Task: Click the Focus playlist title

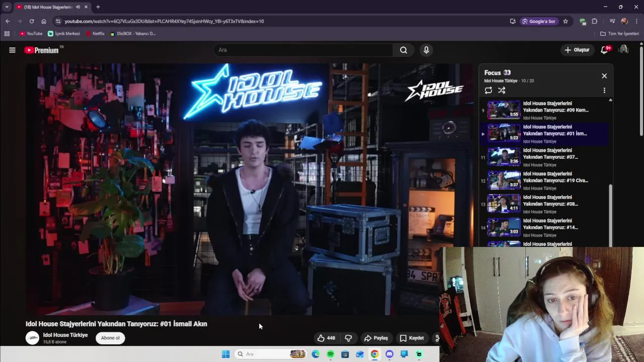Action: [497, 72]
